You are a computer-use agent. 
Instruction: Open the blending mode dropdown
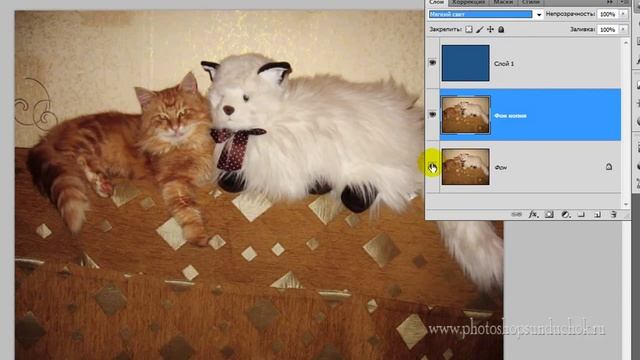point(539,14)
